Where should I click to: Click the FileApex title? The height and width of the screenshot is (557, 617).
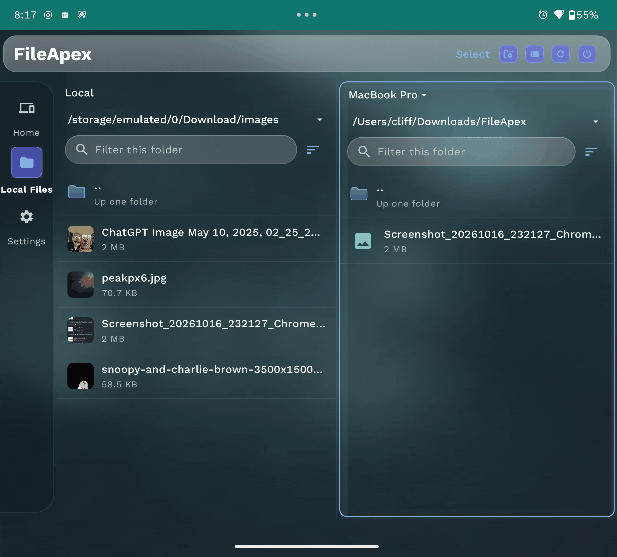point(52,54)
